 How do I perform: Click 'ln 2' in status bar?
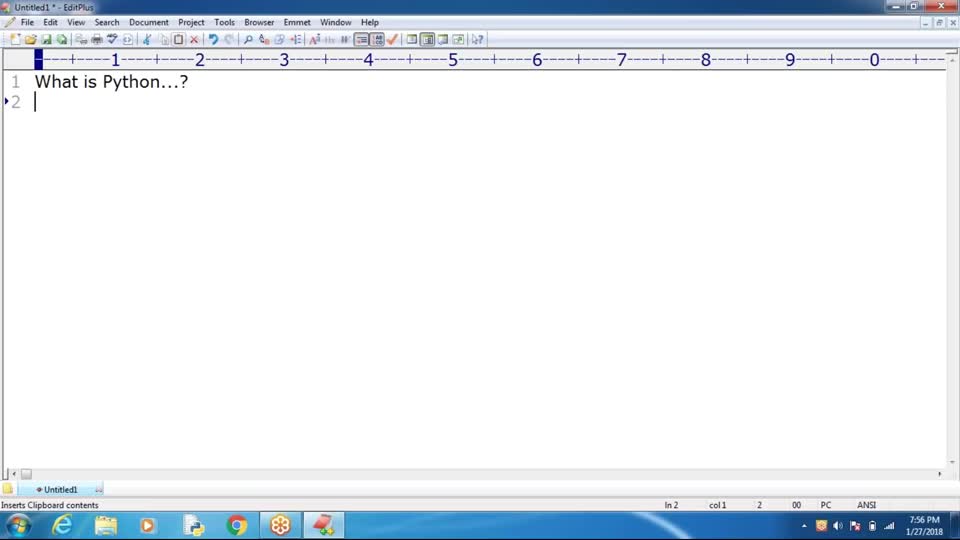coord(671,505)
